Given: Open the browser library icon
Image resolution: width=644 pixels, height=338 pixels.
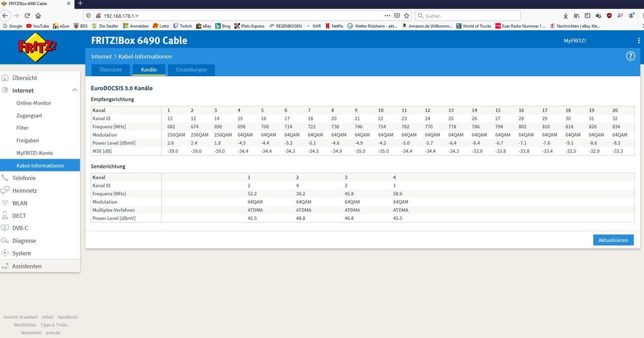Looking at the screenshot, I should pos(577,15).
